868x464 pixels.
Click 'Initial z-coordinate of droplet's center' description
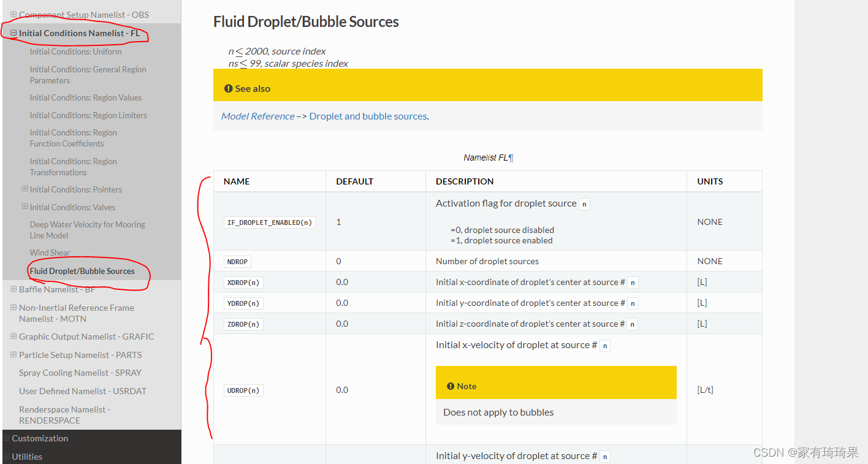(x=530, y=324)
